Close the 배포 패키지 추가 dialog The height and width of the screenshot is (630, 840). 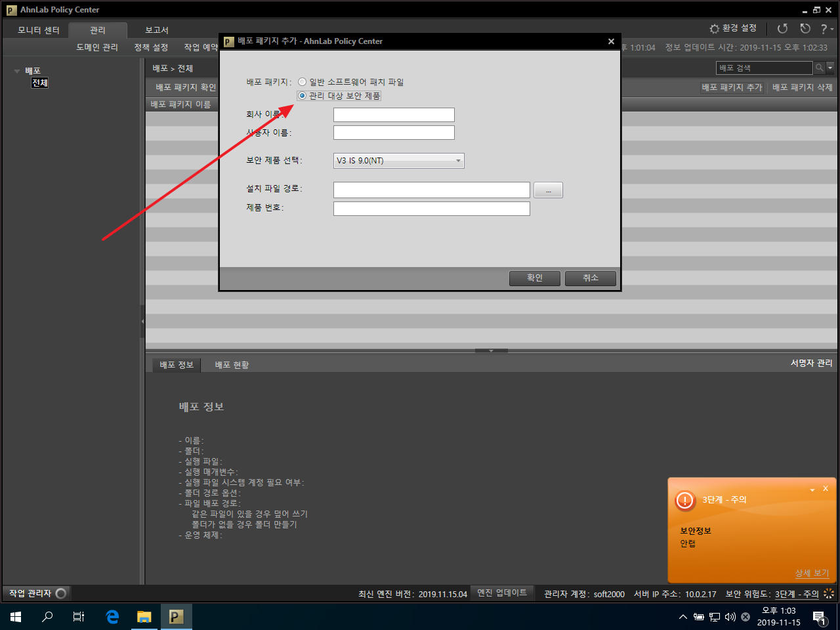pyautogui.click(x=611, y=41)
